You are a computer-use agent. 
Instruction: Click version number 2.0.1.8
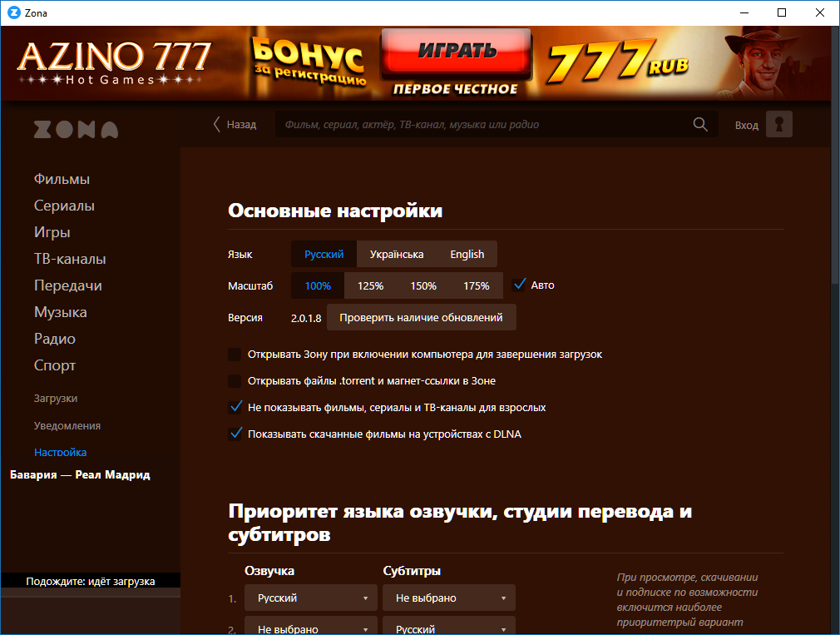(x=306, y=318)
